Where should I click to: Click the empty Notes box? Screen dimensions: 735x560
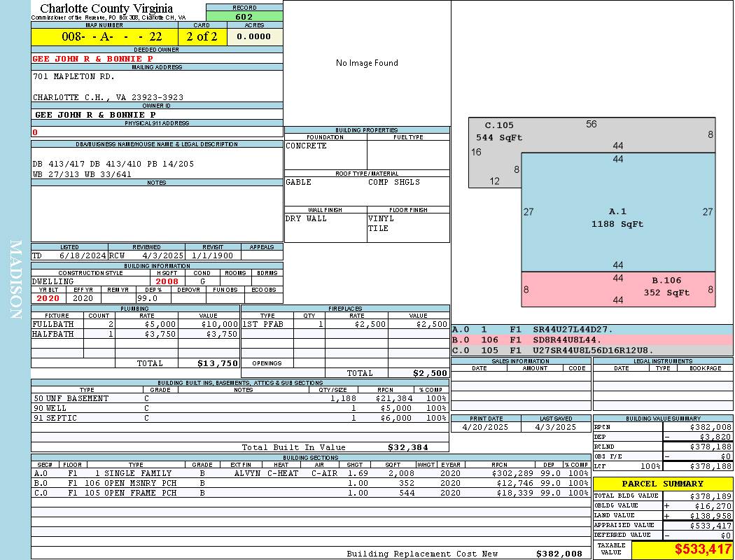coord(157,213)
